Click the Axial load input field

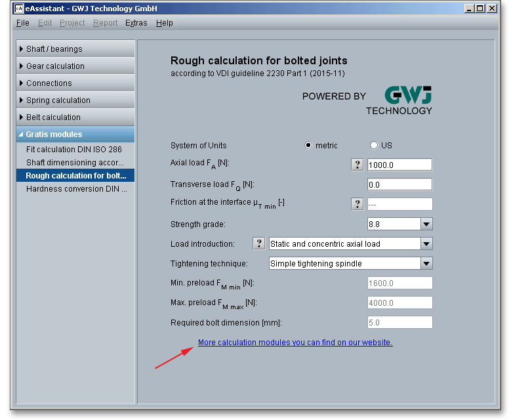(399, 165)
